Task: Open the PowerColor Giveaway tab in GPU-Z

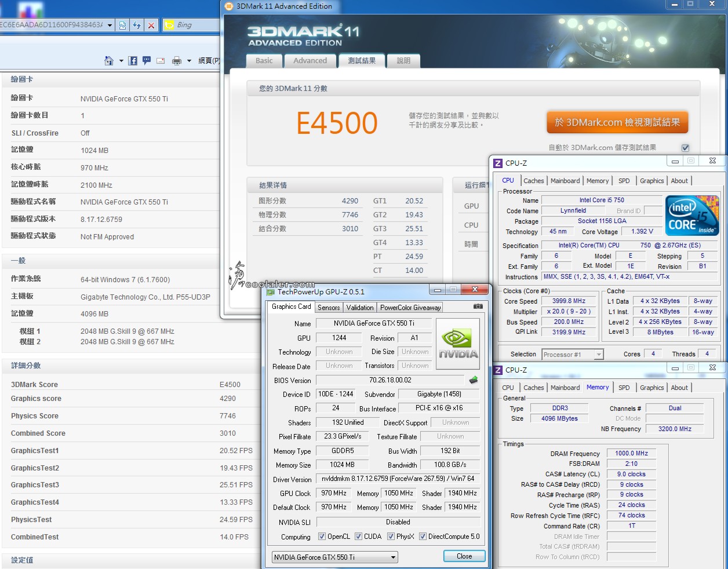Action: point(410,308)
